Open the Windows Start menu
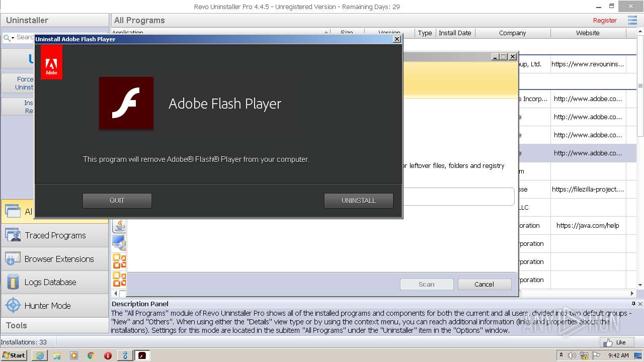 (x=14, y=355)
